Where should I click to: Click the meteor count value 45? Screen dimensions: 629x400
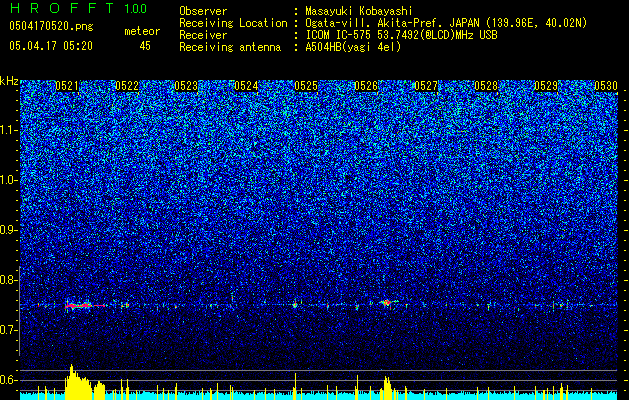click(145, 46)
